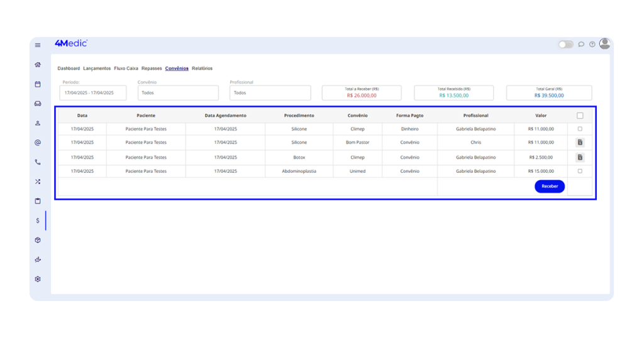Click the Bom Pastor convênio cell

(x=357, y=143)
